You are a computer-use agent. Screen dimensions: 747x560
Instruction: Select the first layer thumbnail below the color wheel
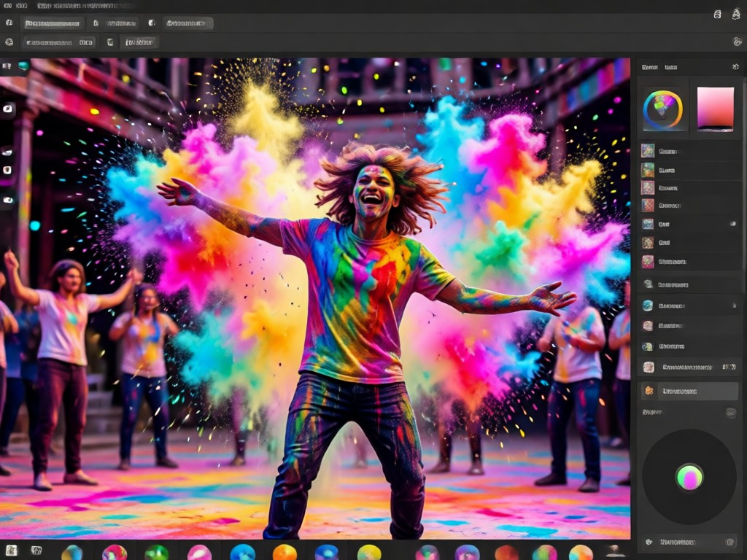click(x=648, y=151)
